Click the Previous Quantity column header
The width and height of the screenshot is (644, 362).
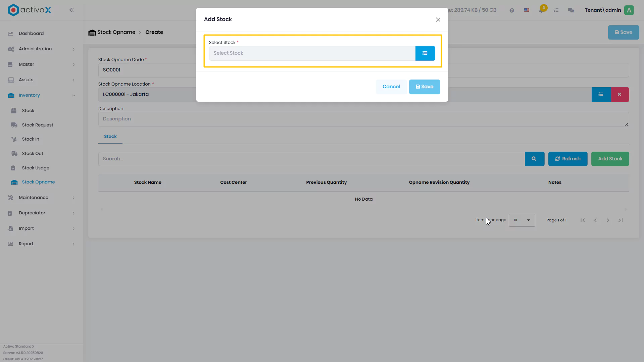[326, 183]
